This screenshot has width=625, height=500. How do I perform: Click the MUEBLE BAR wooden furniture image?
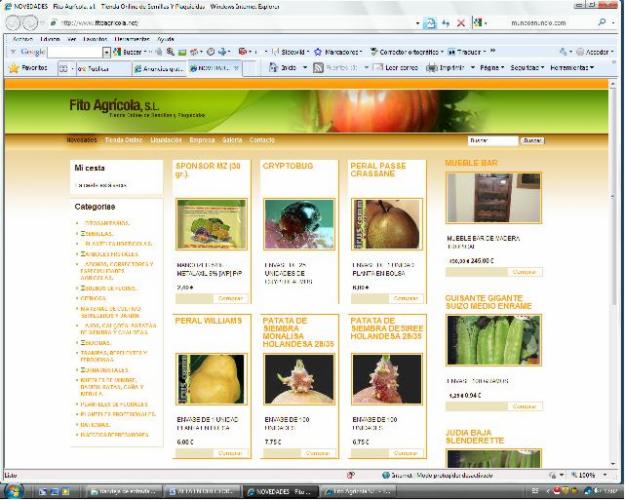point(493,198)
